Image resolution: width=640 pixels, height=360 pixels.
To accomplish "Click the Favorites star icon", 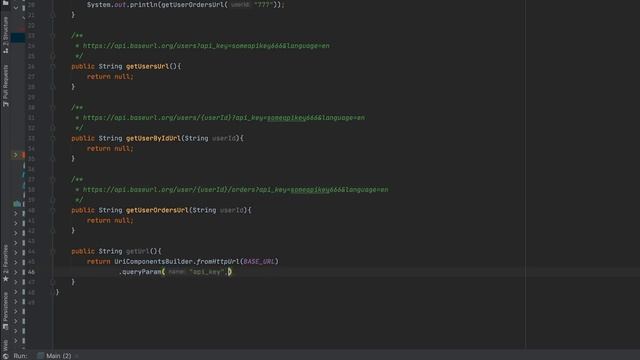I will tap(6, 279).
